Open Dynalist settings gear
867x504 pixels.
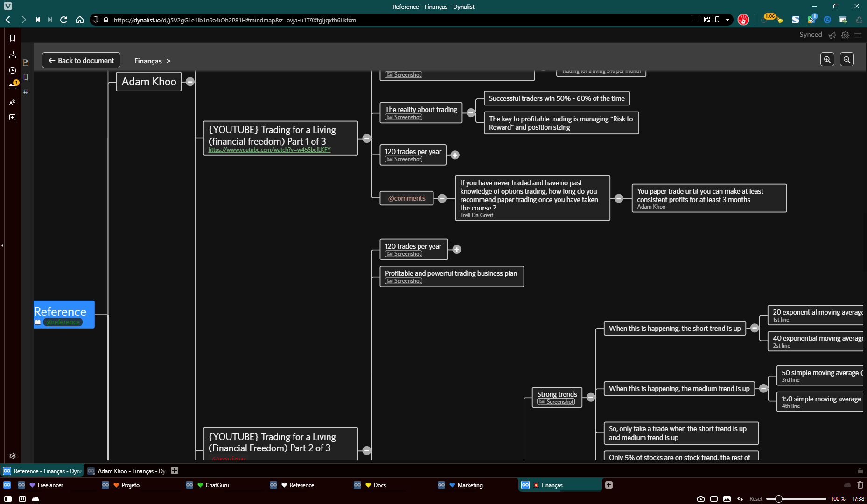pyautogui.click(x=845, y=35)
